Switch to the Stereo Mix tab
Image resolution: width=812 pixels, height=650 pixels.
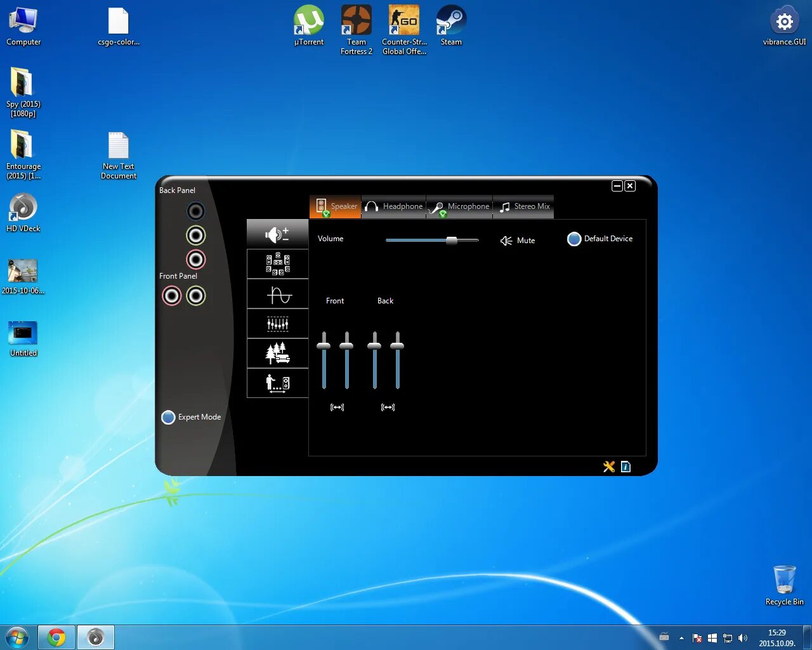523,206
